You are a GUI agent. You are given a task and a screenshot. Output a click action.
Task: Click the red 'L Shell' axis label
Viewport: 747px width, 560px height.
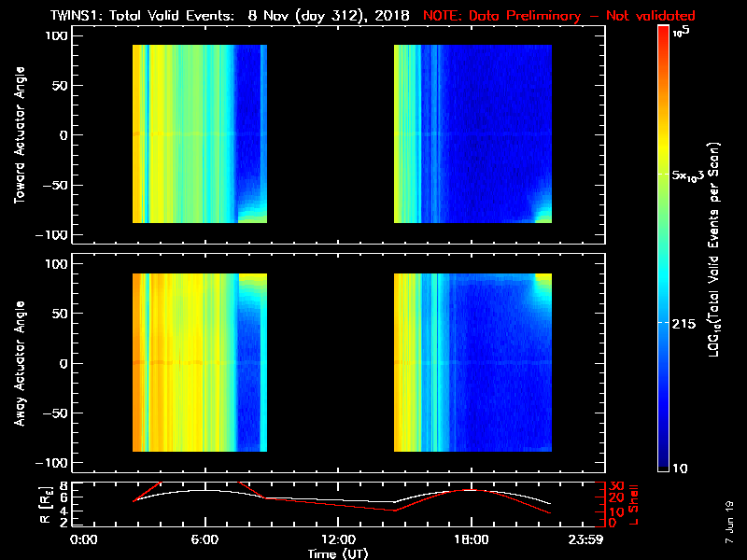633,505
